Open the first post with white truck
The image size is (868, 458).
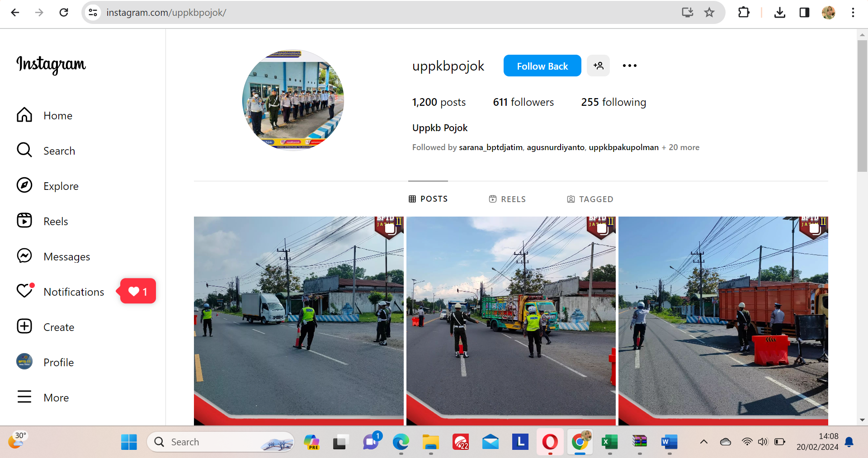click(298, 321)
